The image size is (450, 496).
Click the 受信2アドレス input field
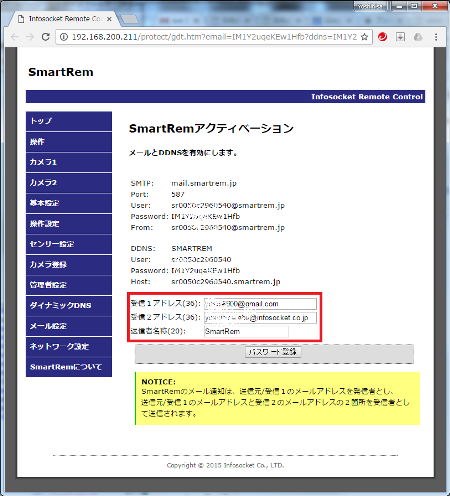click(x=260, y=318)
